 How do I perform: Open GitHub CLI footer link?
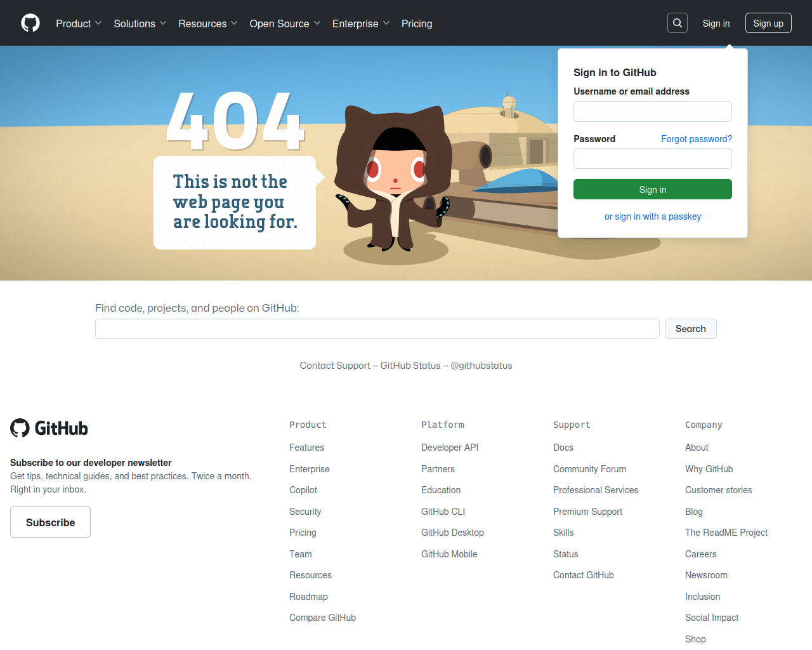[443, 512]
